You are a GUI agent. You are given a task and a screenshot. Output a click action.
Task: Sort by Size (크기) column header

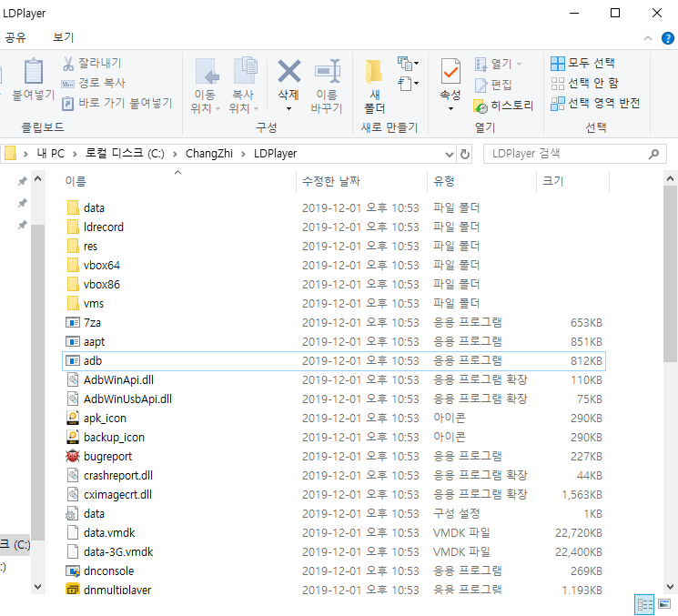(x=553, y=181)
